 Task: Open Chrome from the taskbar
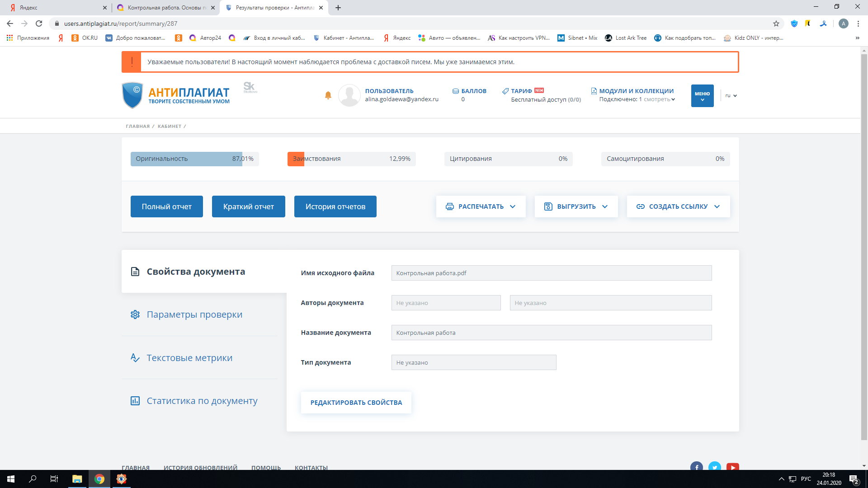99,479
